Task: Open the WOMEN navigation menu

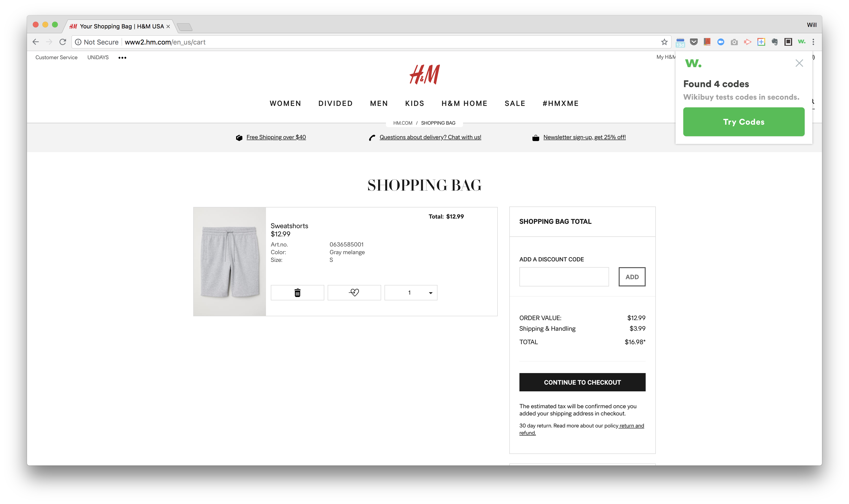Action: (x=285, y=103)
